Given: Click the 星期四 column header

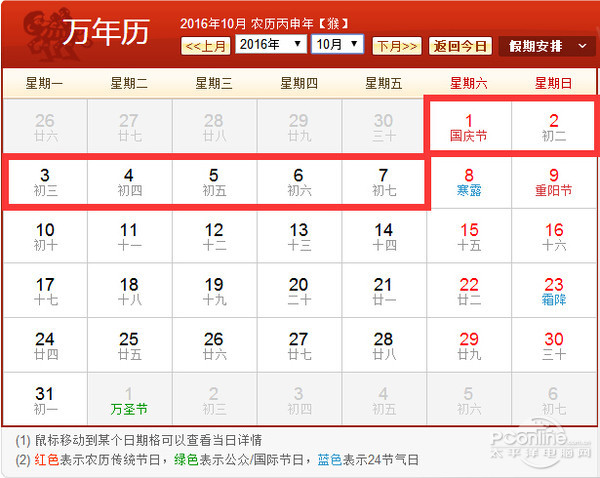Looking at the screenshot, I should 299,83.
